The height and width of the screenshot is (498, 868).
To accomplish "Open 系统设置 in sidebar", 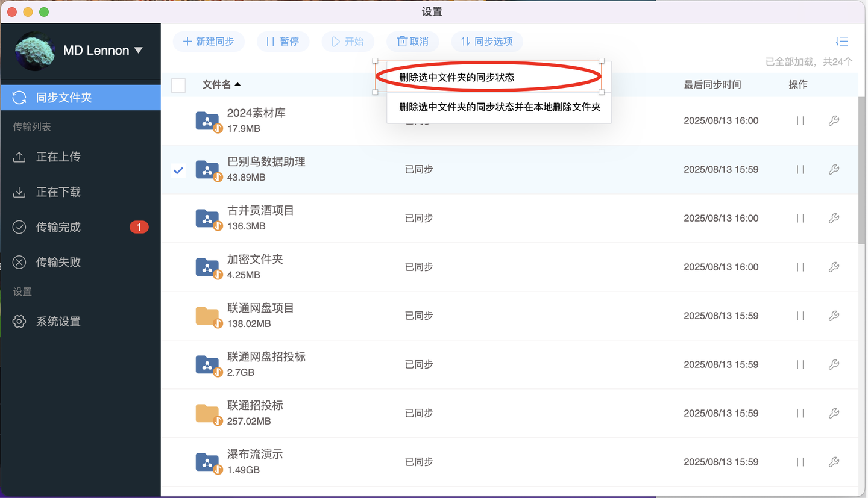I will tap(81, 322).
